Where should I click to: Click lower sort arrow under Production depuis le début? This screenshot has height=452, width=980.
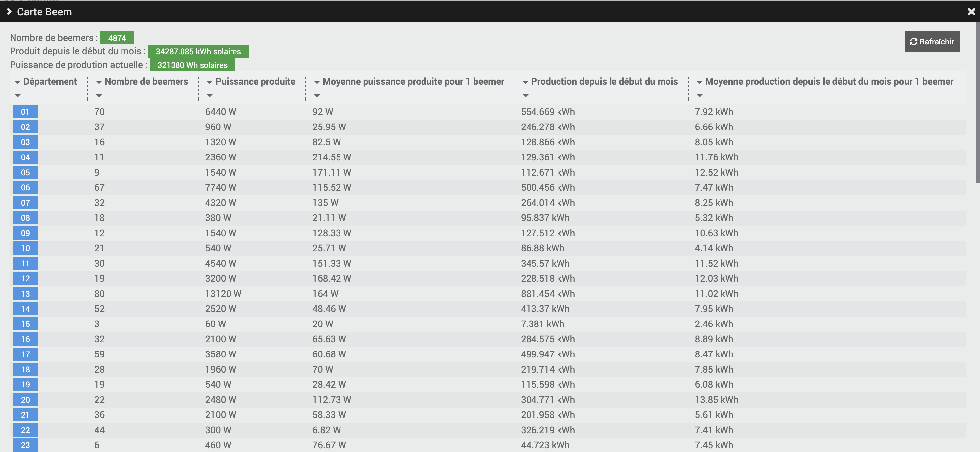pyautogui.click(x=525, y=96)
